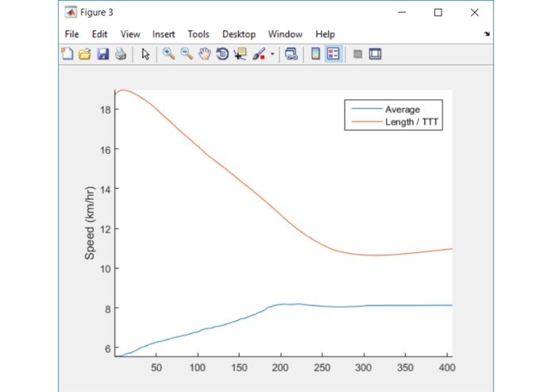Dock the figure using the small arrow
This screenshot has height=392, width=552.
tap(487, 34)
